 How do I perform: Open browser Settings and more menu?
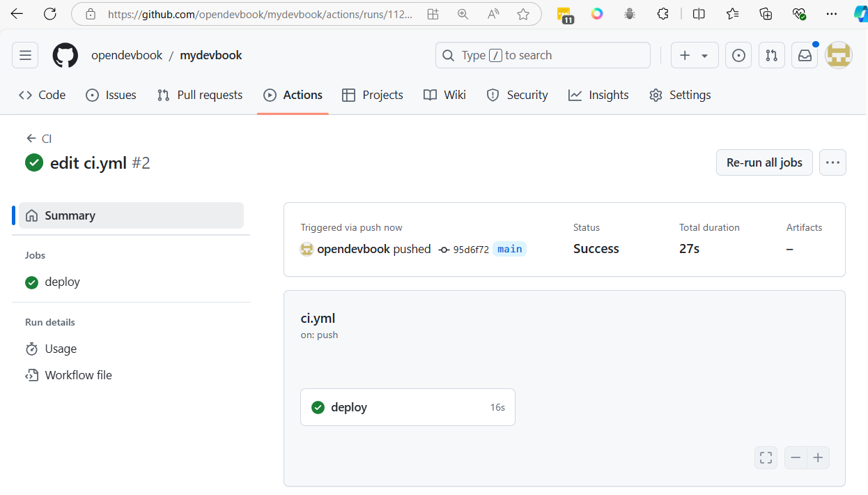pos(831,14)
